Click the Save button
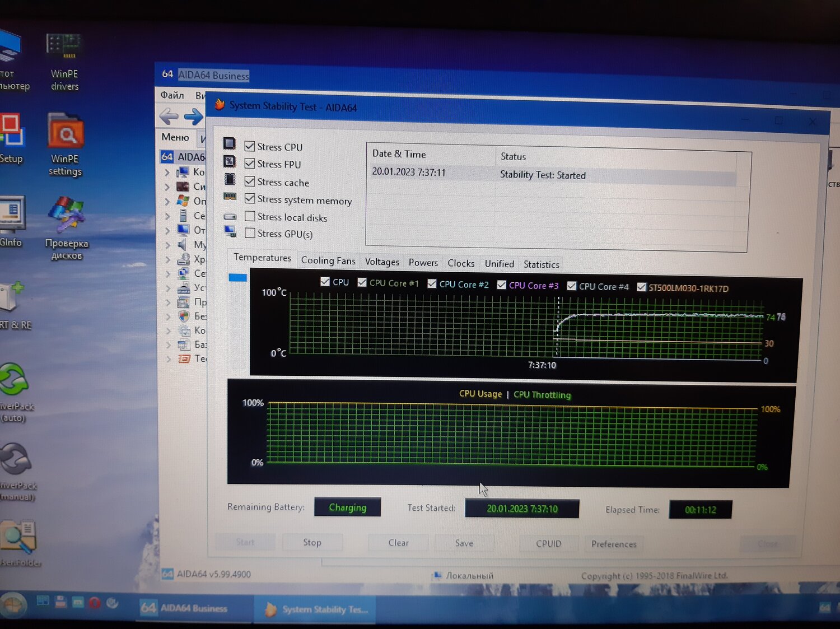Image resolution: width=840 pixels, height=629 pixels. [464, 543]
